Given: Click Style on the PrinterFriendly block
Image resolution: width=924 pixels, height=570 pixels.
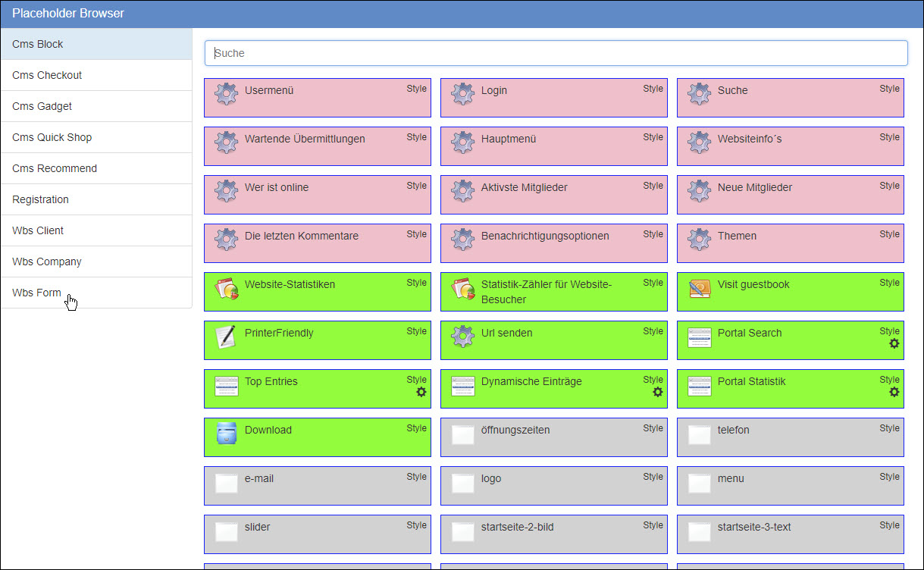Looking at the screenshot, I should tap(417, 331).
